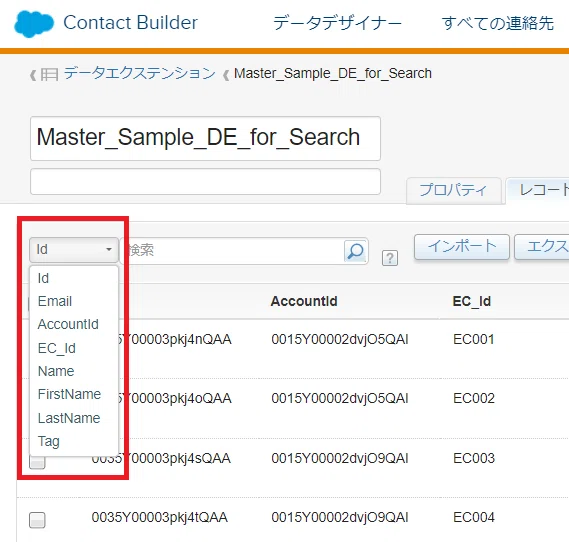Image resolution: width=569 pixels, height=542 pixels.
Task: Tick the checkbox for row EC004
Action: 37,520
